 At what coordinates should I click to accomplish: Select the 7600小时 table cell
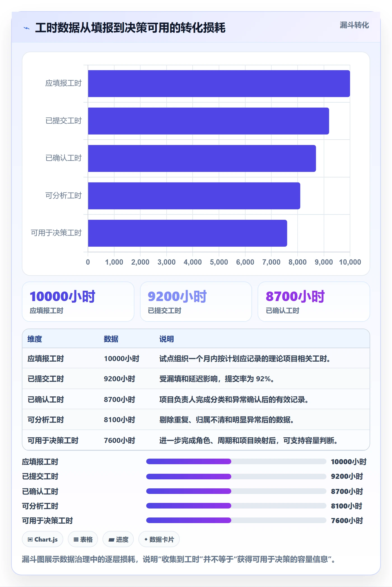click(x=120, y=440)
